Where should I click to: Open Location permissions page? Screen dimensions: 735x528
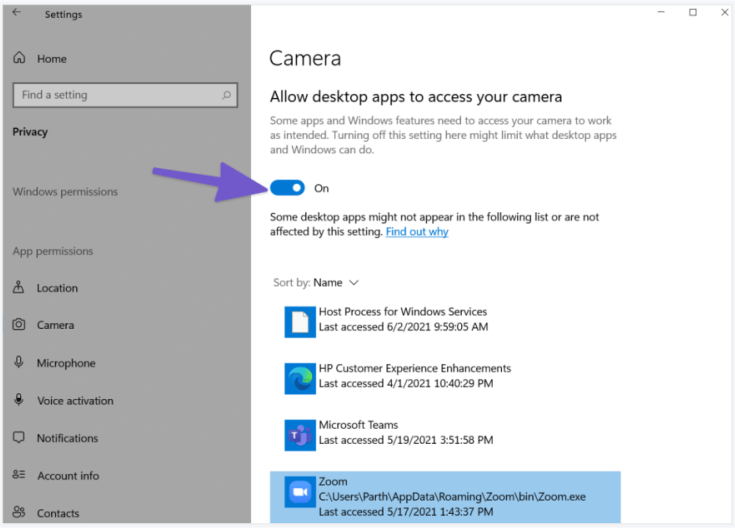coord(57,288)
